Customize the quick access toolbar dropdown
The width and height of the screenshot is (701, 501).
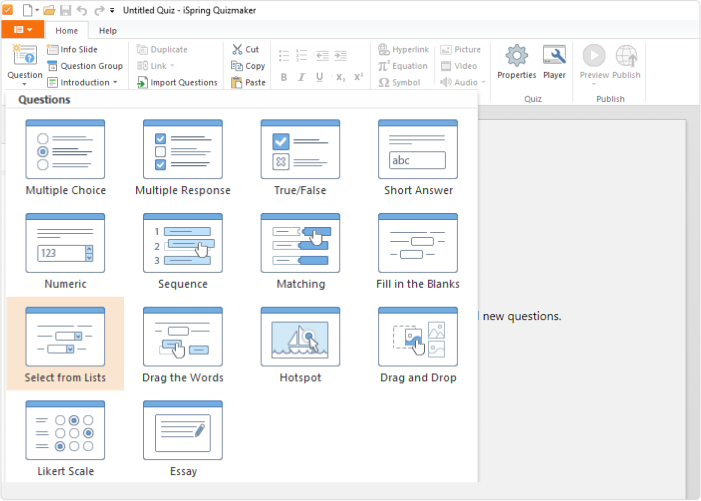[x=112, y=10]
